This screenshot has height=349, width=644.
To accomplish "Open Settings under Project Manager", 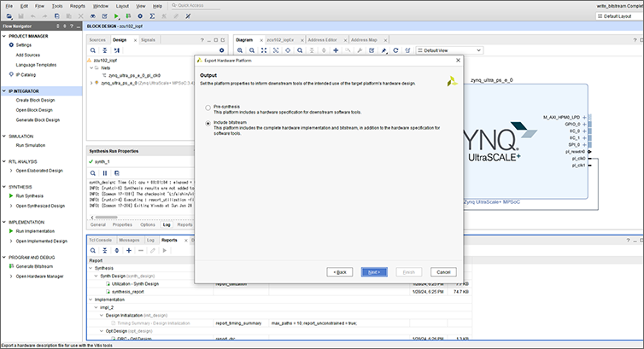I will [x=23, y=45].
